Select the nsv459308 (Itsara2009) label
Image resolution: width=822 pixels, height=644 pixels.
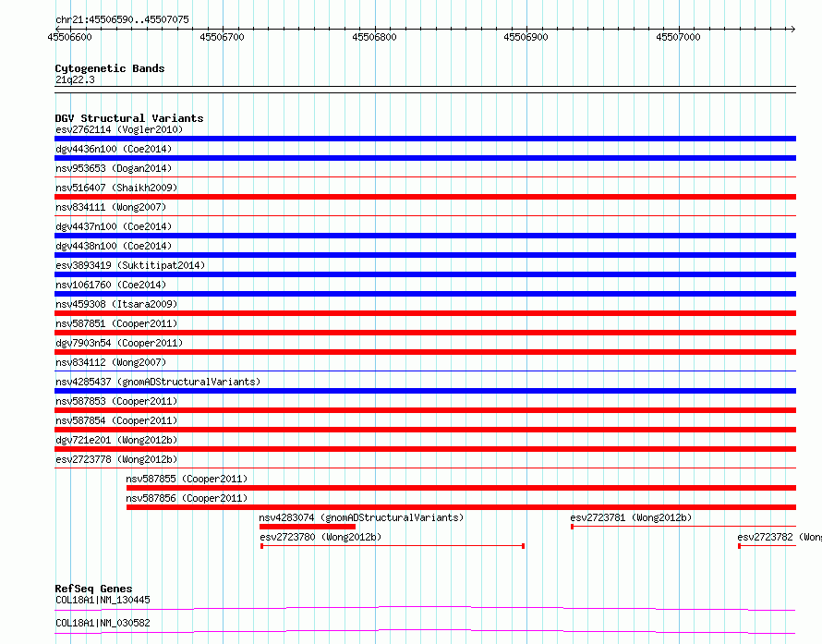(116, 304)
